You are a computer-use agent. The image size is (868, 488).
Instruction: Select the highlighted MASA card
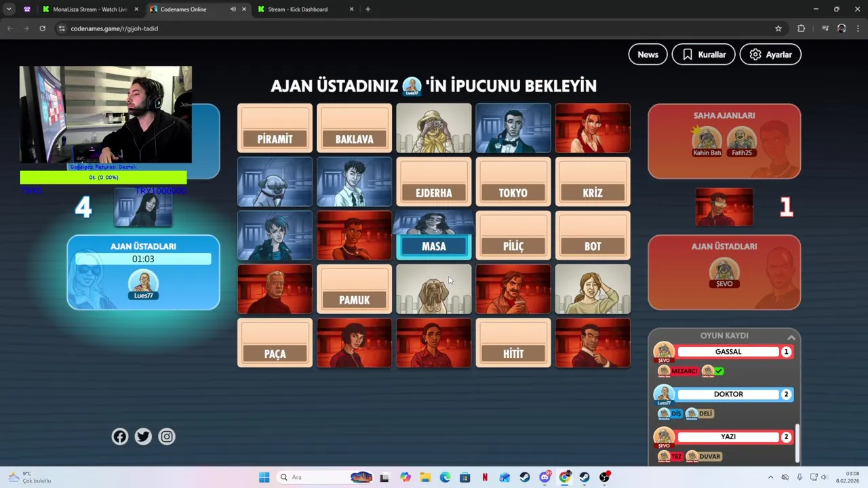(433, 245)
